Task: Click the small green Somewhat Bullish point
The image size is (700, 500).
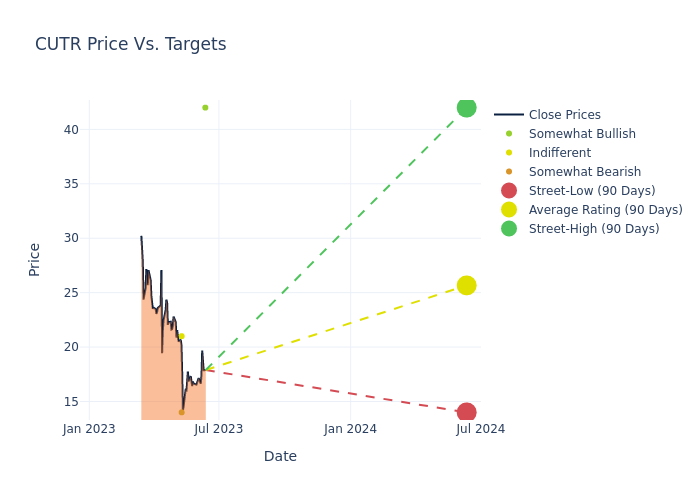Action: (205, 108)
